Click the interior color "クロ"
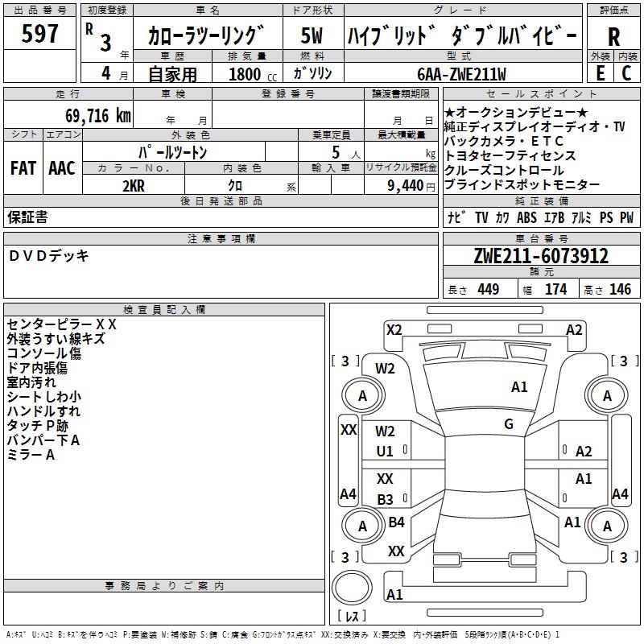 [x=235, y=186]
